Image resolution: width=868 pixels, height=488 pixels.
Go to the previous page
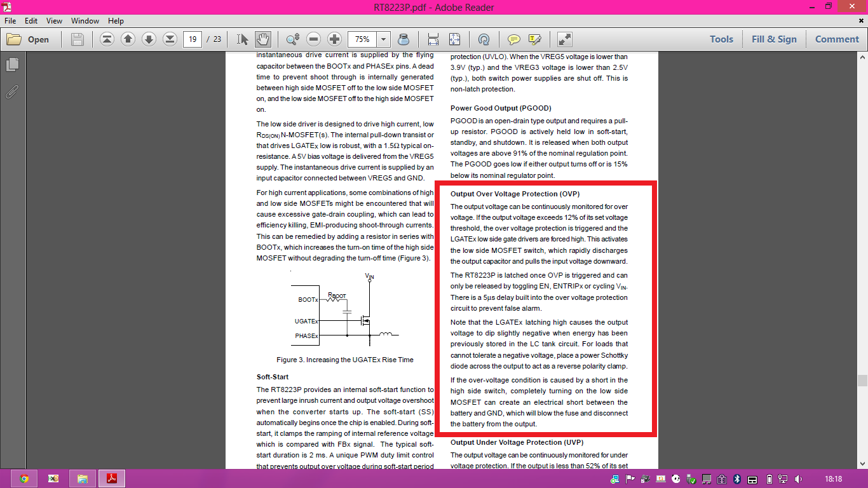(x=128, y=39)
